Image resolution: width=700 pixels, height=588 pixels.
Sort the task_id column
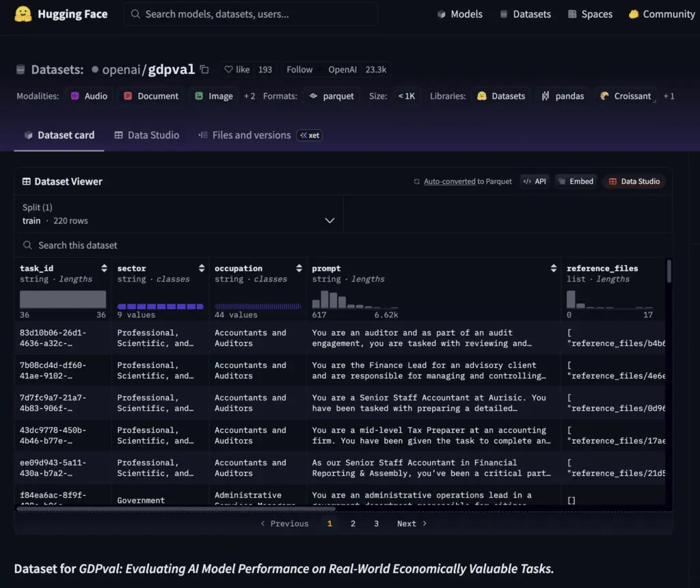pos(104,269)
